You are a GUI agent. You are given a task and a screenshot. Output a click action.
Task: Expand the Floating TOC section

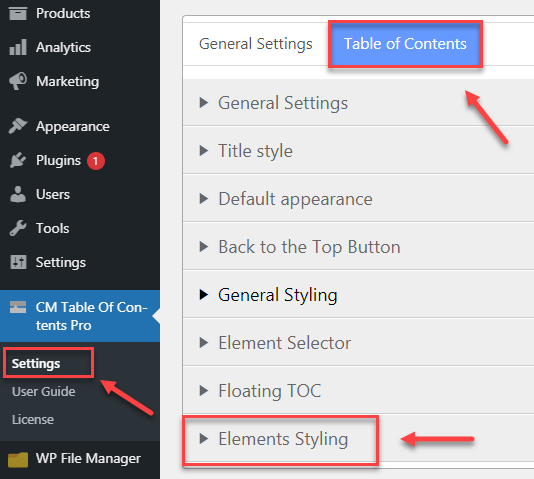[358, 391]
